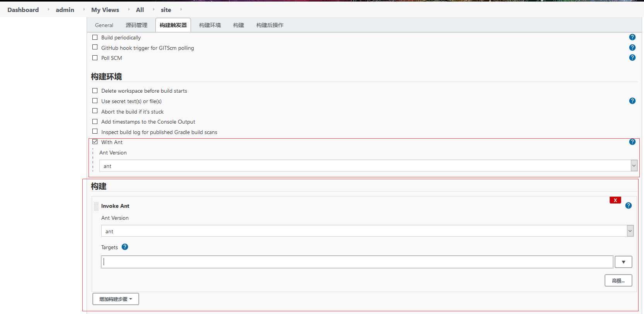Tick the Poll SCM checkbox

(x=95, y=58)
